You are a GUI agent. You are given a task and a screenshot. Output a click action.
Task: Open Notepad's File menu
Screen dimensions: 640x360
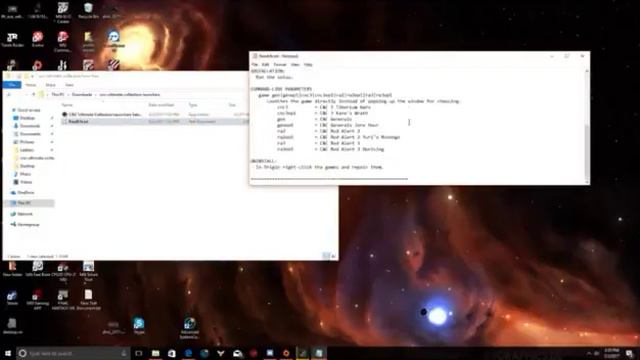pos(255,64)
